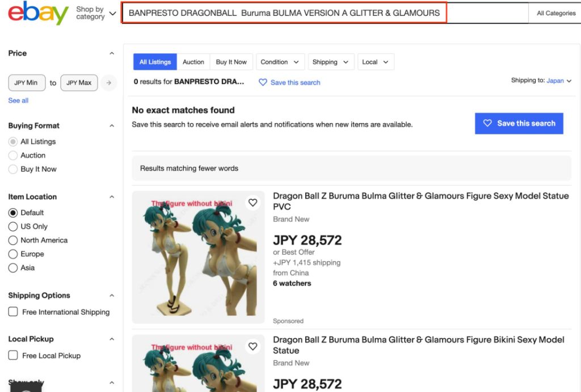The image size is (581, 392).
Task: Click heart icon beside Save this search link
Action: pos(263,82)
